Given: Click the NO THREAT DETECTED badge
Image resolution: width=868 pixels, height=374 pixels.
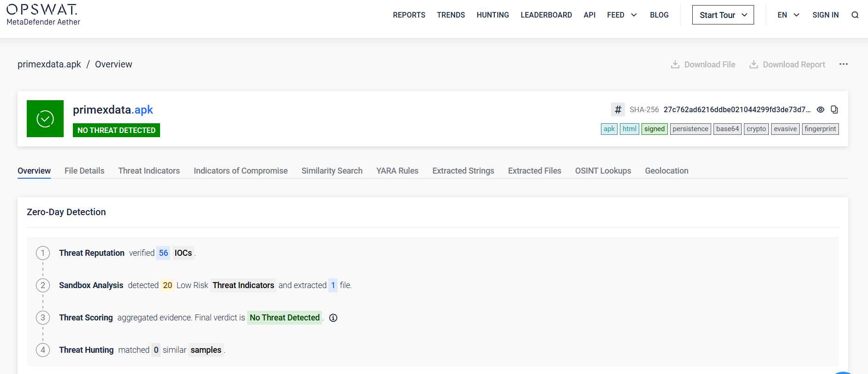Looking at the screenshot, I should click(116, 130).
